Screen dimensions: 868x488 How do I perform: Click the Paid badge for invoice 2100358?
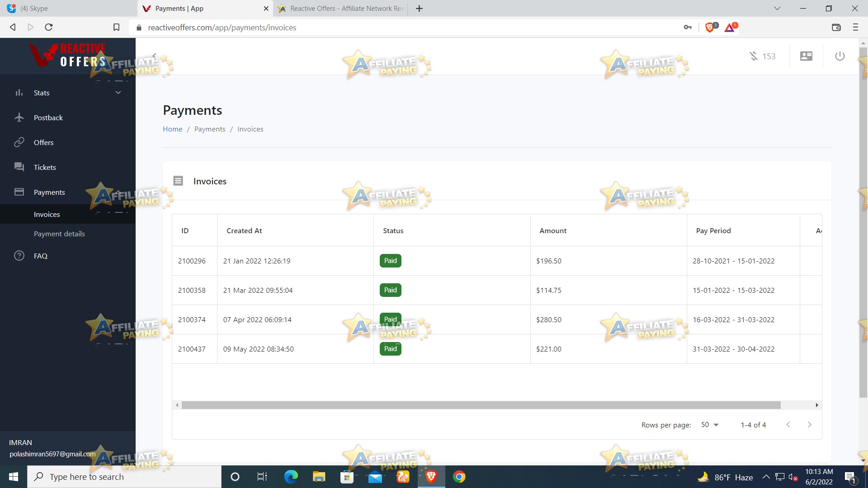pyautogui.click(x=390, y=290)
